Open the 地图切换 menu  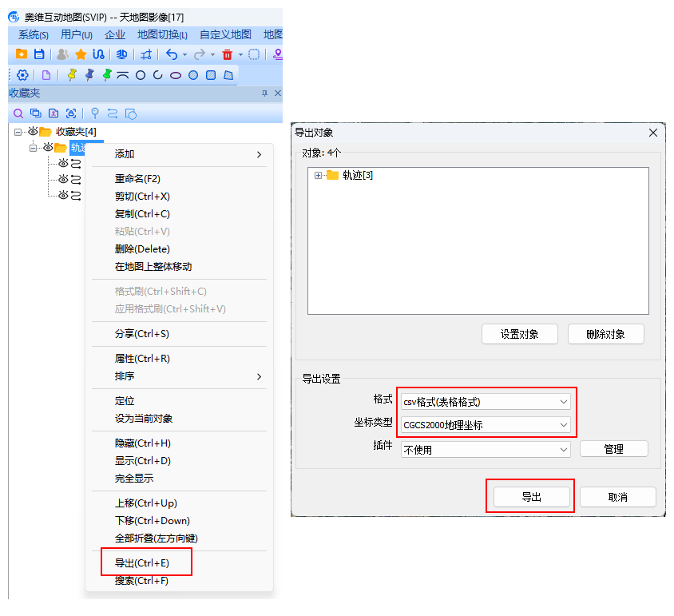pyautogui.click(x=162, y=34)
